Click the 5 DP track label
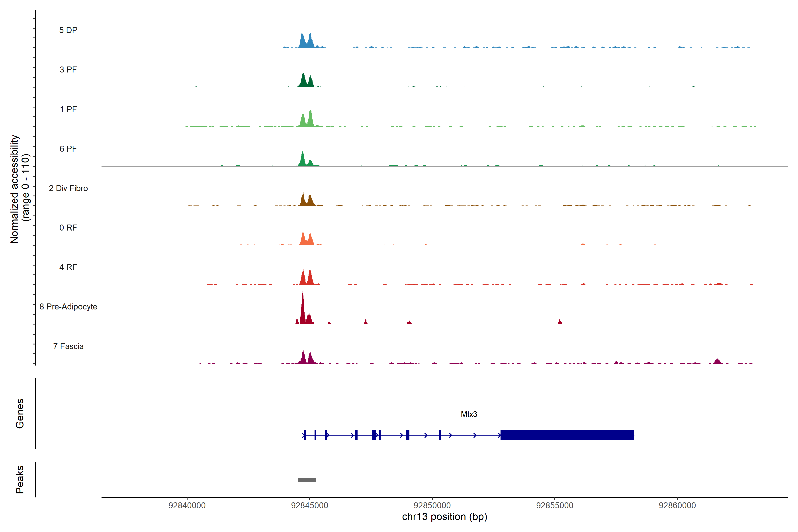The width and height of the screenshot is (798, 532). tap(68, 30)
